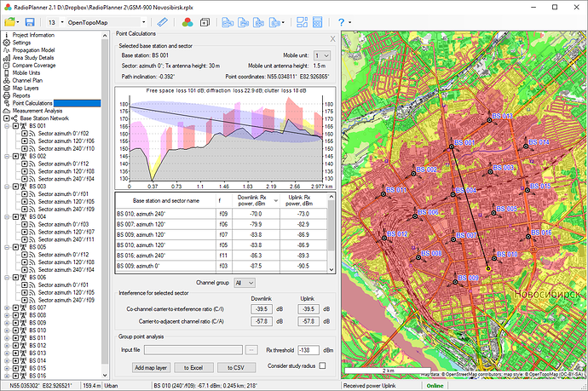Expand the BS 012 tree node
Image resolution: width=588 pixels, height=391 pixels.
(7, 346)
